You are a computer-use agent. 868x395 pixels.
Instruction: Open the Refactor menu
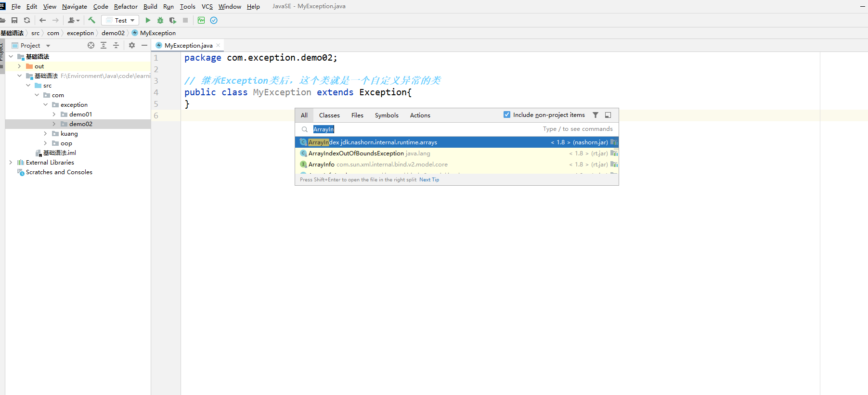point(126,6)
